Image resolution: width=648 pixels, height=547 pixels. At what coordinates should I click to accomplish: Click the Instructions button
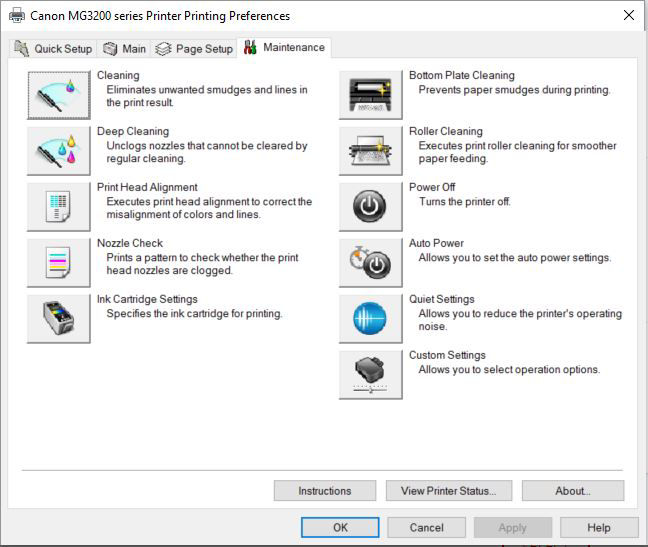point(324,491)
